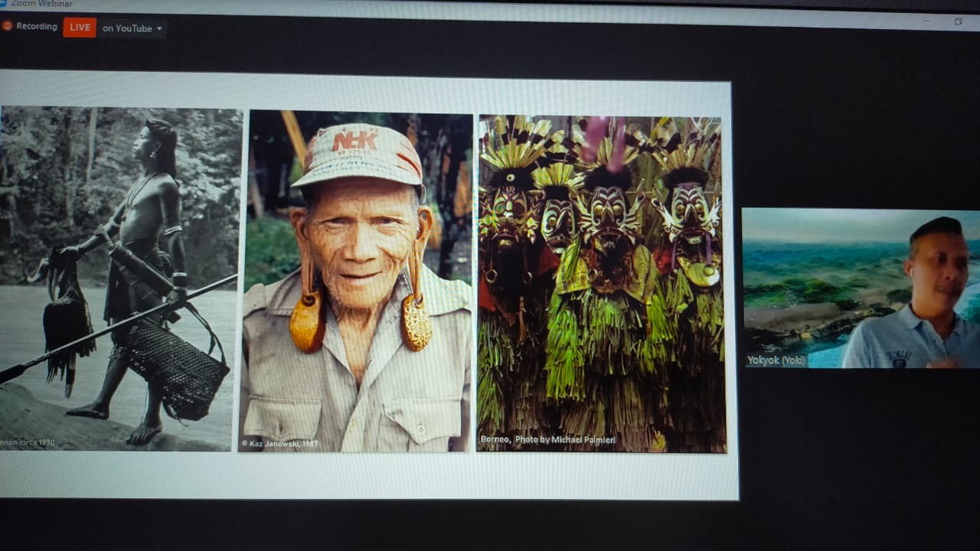This screenshot has height=551, width=980.
Task: Click the elderly man with NHK cap photo
Action: point(356,281)
